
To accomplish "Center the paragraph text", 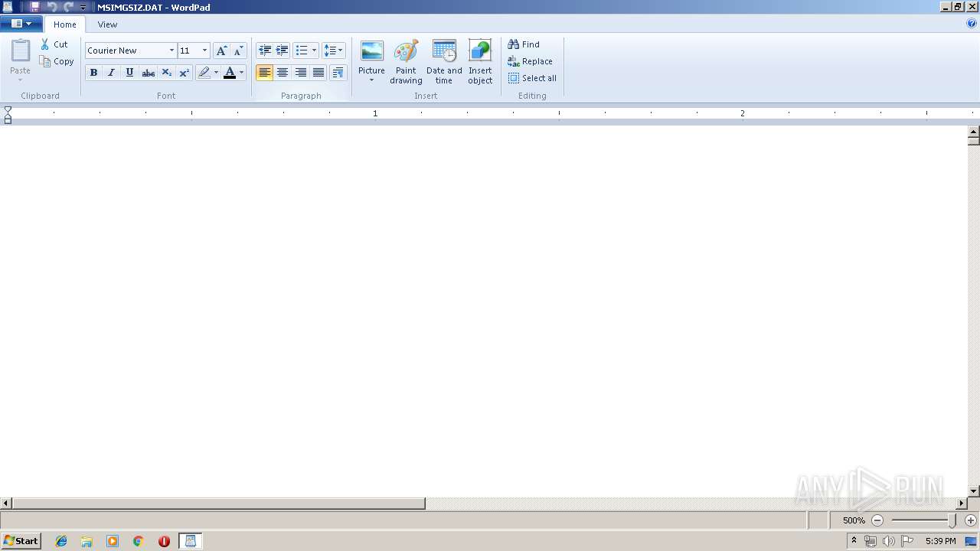I will (x=283, y=73).
